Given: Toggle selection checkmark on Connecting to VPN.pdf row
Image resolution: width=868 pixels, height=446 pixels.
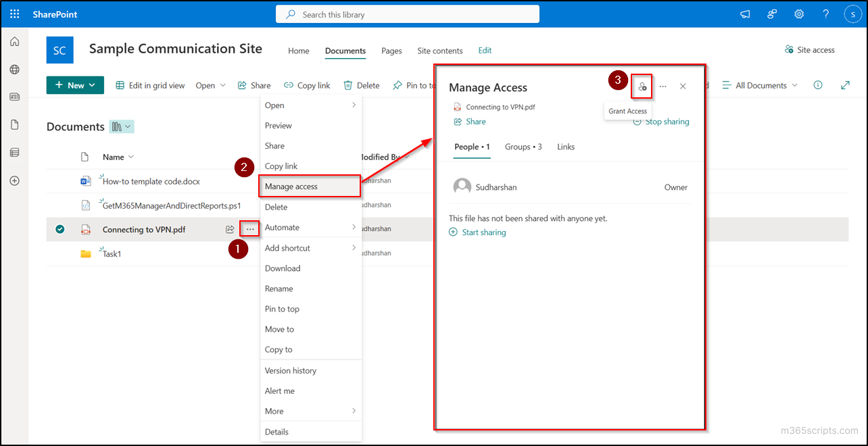Looking at the screenshot, I should (59, 229).
